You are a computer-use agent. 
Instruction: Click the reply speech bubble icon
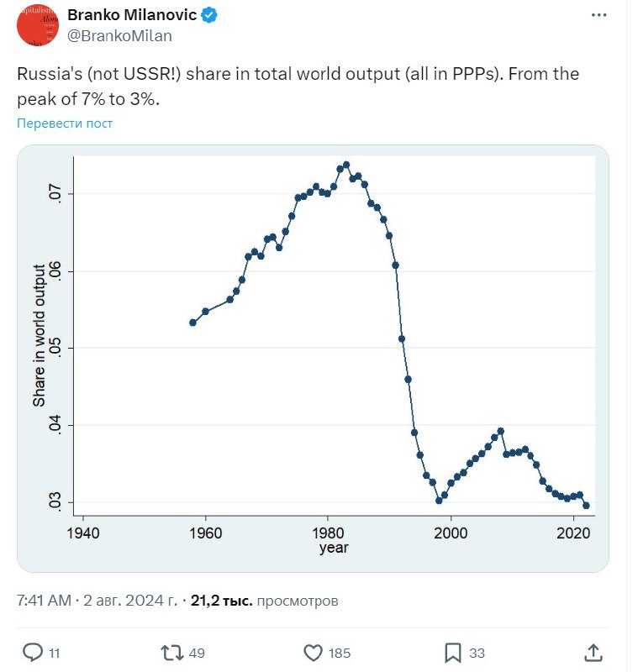pos(33,653)
